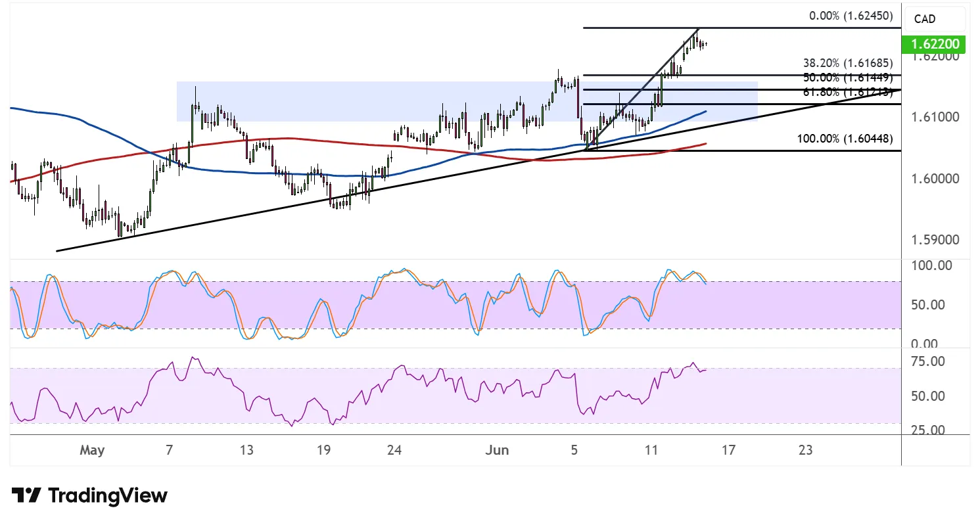Click the Jun date marker on time axis
Viewport: 980px width, 525px height.
[x=496, y=451]
